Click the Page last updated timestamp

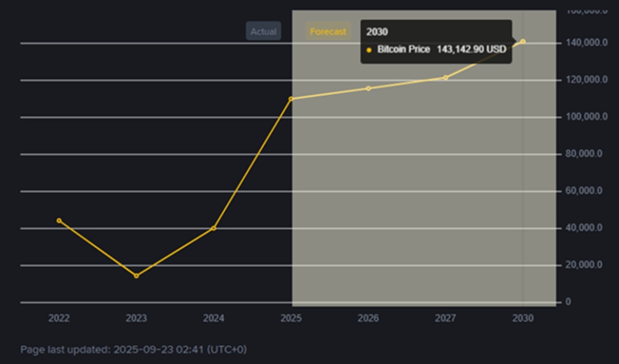pos(133,350)
